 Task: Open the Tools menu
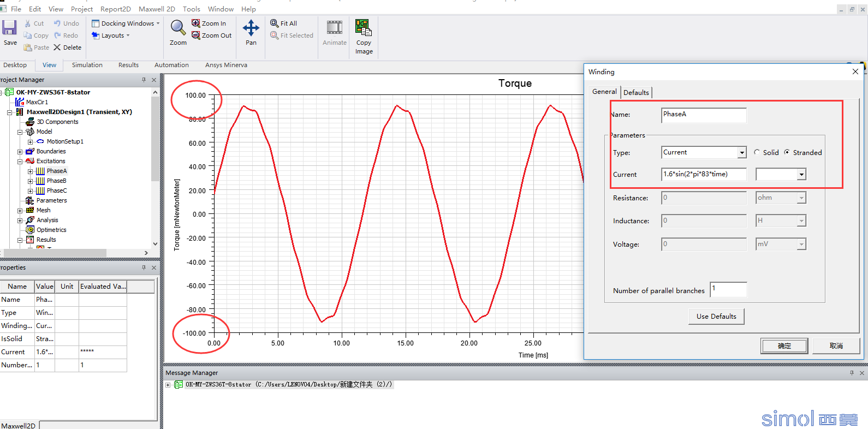(x=192, y=9)
